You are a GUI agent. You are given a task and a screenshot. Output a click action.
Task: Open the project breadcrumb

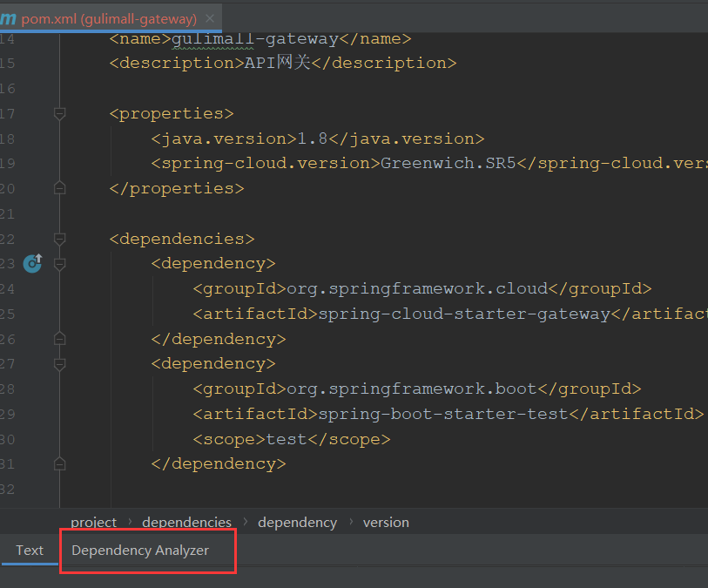(x=93, y=522)
